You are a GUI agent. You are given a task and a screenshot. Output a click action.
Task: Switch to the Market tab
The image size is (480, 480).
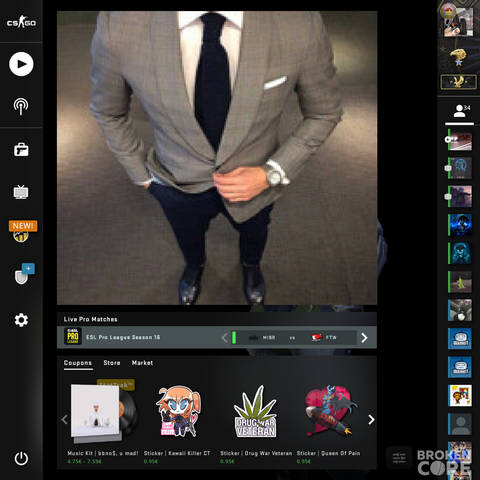pyautogui.click(x=142, y=363)
